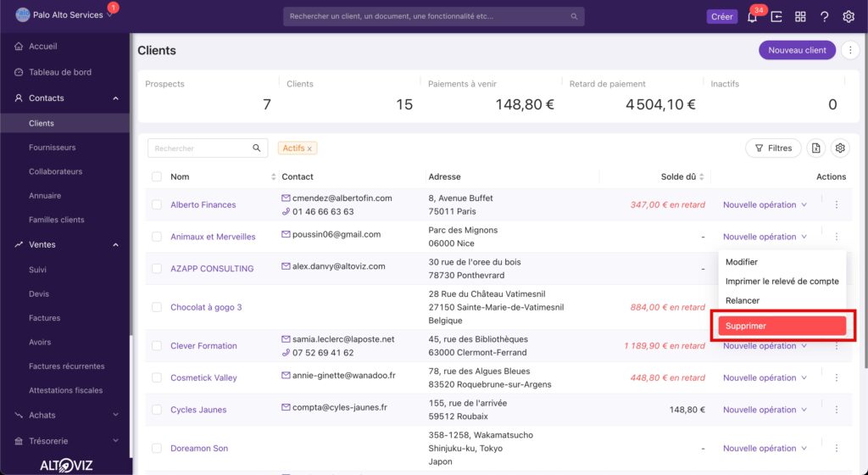Open Nouvelle opération dropdown for Alberto Finances
This screenshot has width=868, height=475.
[765, 204]
